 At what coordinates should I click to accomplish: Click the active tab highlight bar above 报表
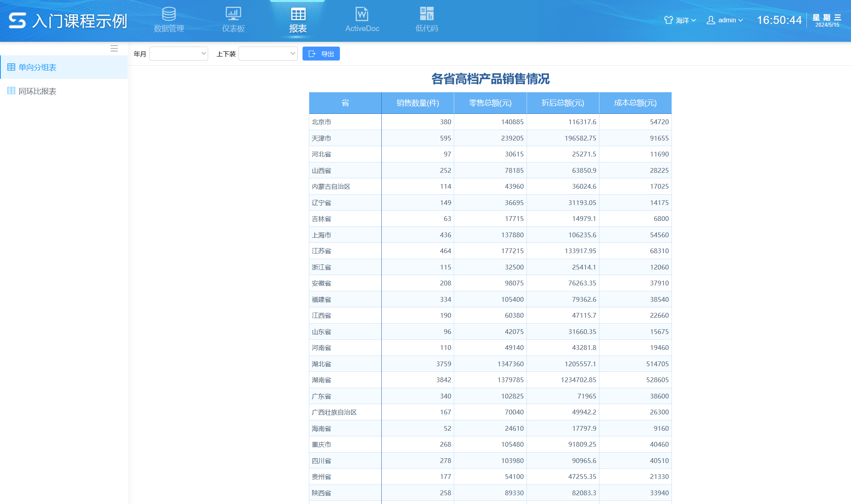pos(297,1)
